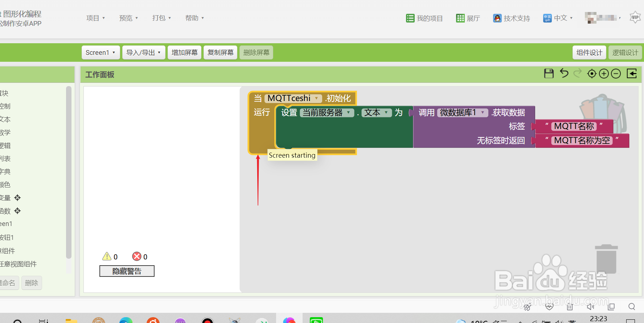Screen dimensions: 644x323
Task: Click the heart-rate icon in bottom bar
Action: pyautogui.click(x=549, y=307)
